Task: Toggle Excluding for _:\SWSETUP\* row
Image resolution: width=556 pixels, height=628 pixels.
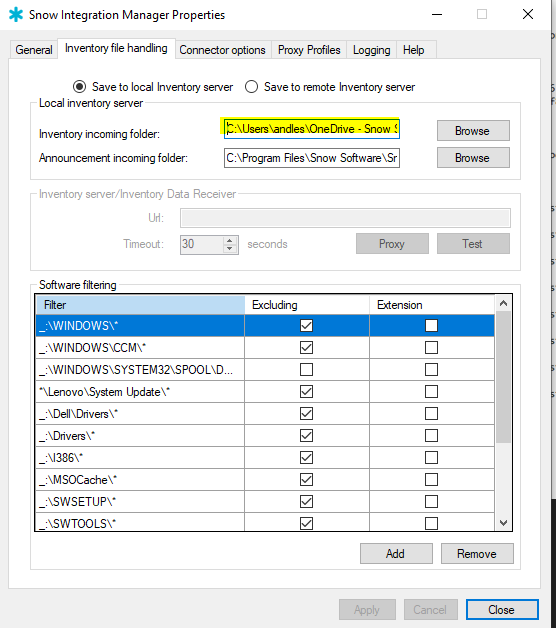Action: click(x=306, y=501)
